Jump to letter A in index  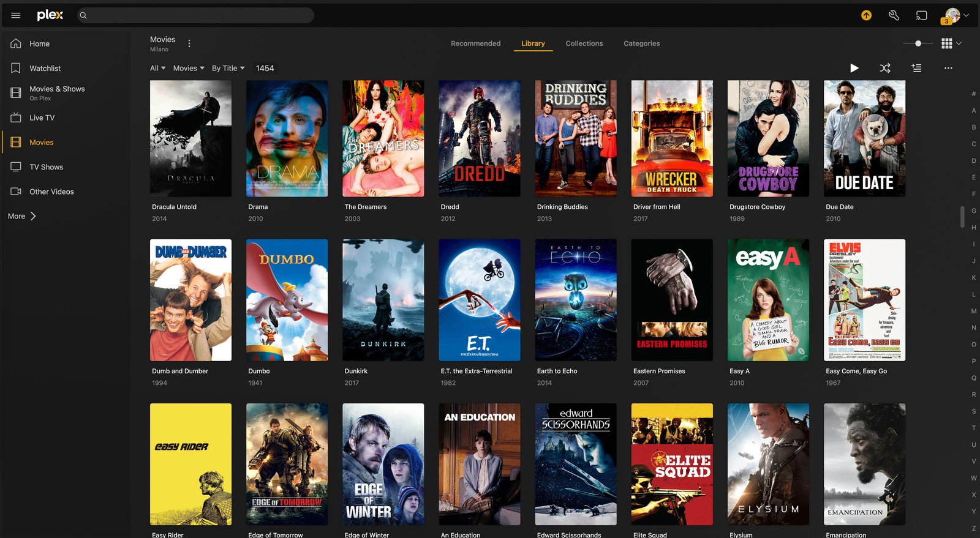974,111
